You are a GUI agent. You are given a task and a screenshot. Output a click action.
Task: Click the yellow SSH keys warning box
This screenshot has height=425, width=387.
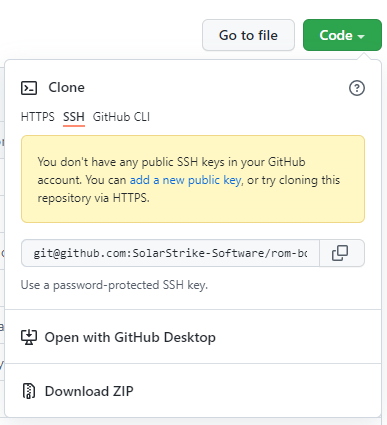[x=193, y=179]
